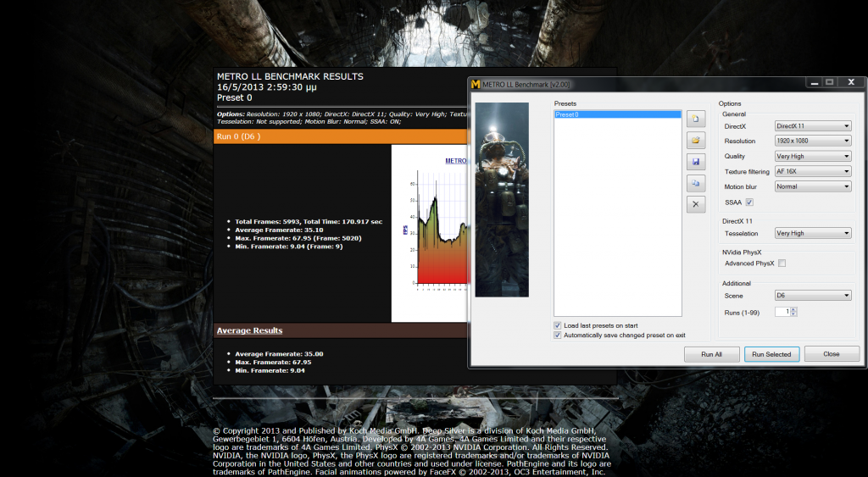Enable the Advanced PhysX checkbox

(x=782, y=263)
